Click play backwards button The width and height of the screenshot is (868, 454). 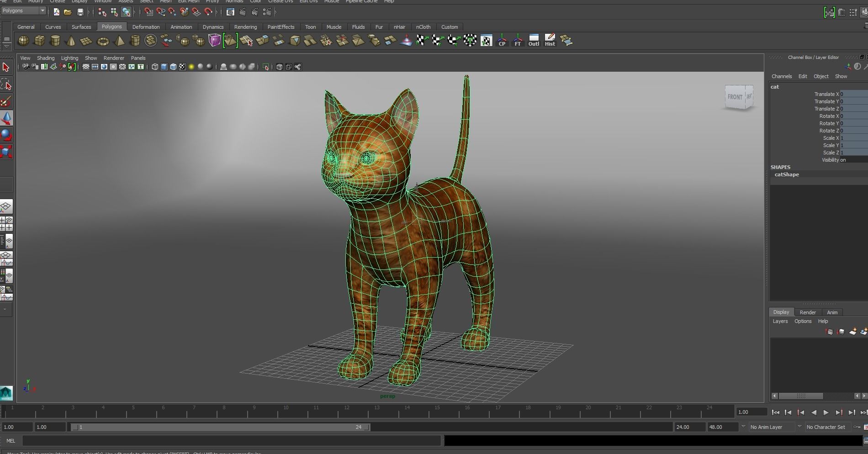(814, 412)
